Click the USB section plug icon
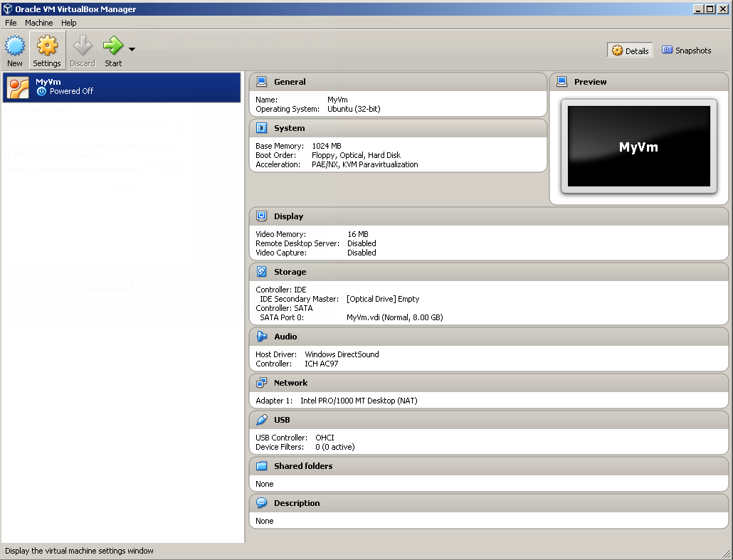733x560 pixels. [262, 420]
